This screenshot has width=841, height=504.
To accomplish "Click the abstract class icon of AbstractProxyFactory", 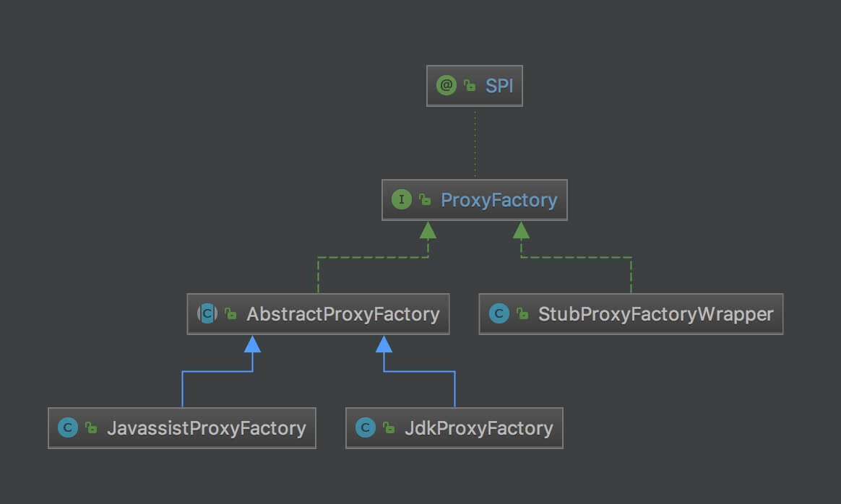I will pyautogui.click(x=207, y=313).
